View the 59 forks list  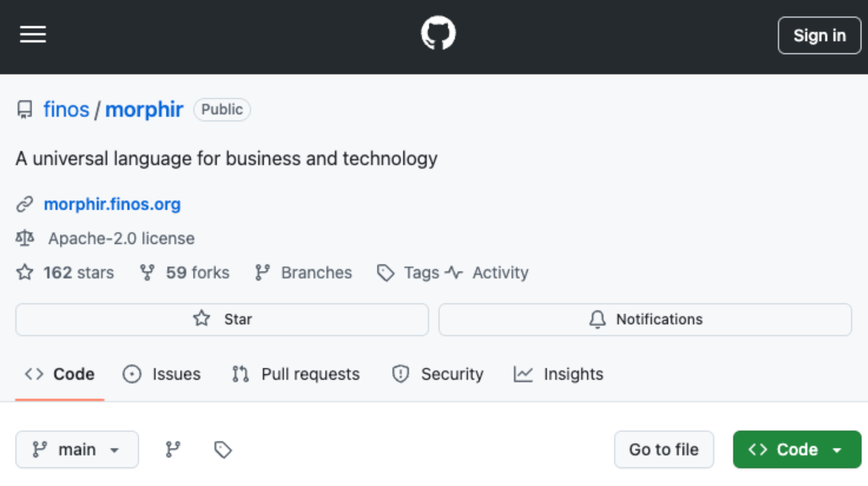point(198,272)
